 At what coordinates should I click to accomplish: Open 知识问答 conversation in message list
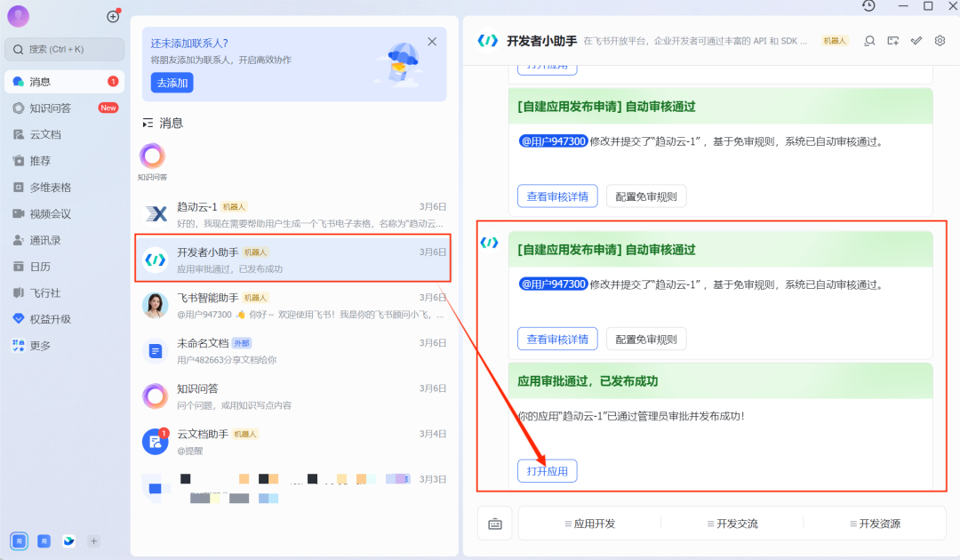coord(294,396)
